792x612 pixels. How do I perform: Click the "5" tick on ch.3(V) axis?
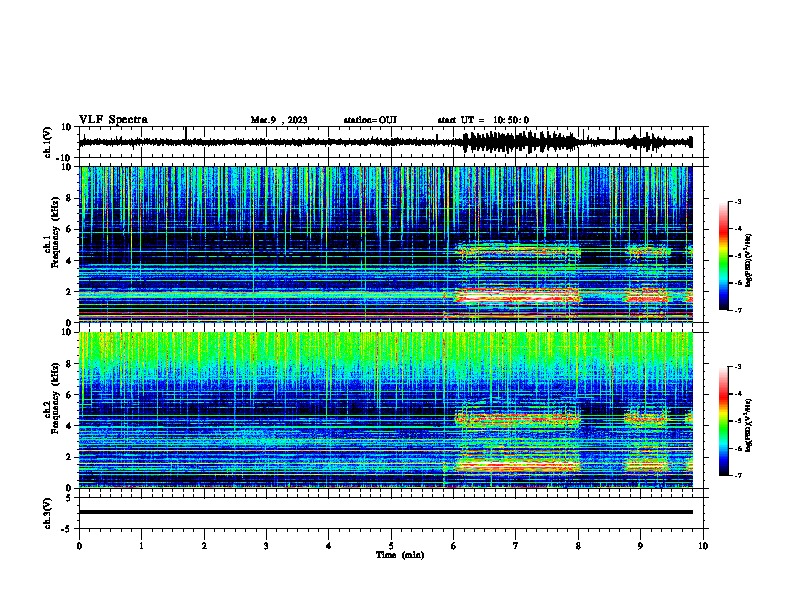[69, 497]
